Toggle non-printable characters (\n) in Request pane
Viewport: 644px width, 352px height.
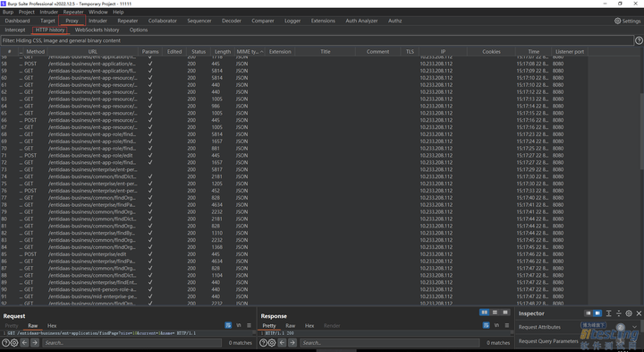[x=239, y=325]
